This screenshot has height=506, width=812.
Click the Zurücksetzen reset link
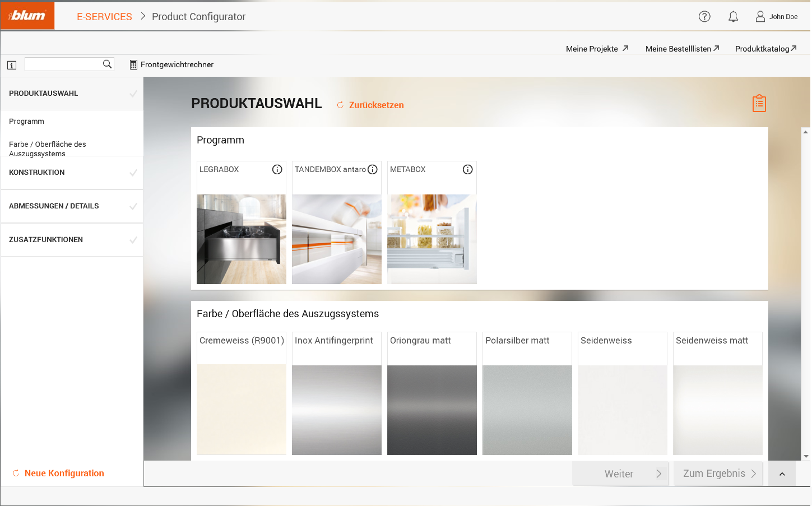370,105
